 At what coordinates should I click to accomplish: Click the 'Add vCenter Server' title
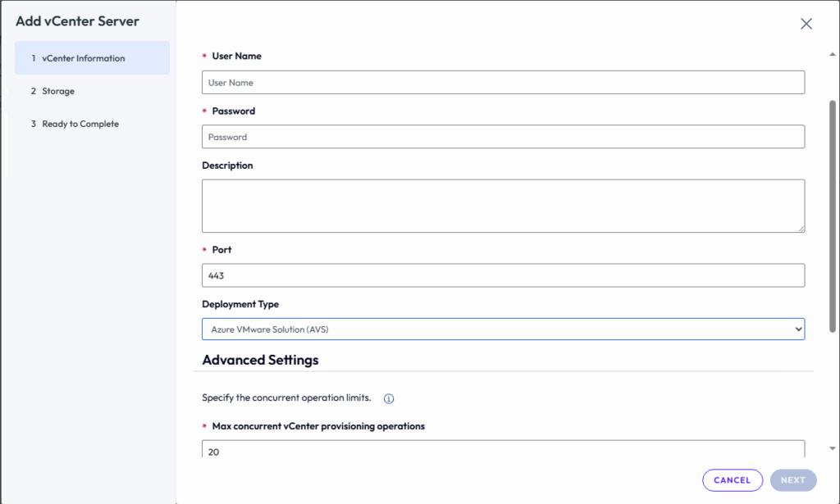tap(77, 20)
